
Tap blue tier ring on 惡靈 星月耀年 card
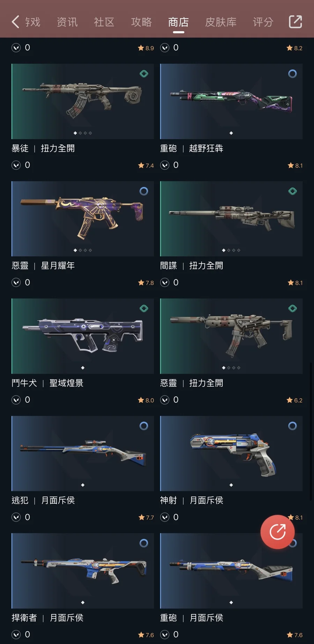(144, 191)
